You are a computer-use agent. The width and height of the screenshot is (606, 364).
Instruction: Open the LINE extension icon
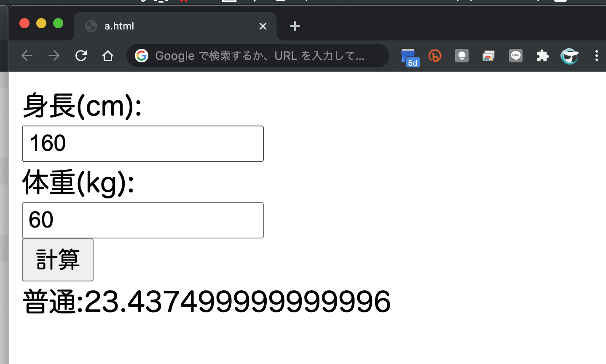tap(516, 56)
